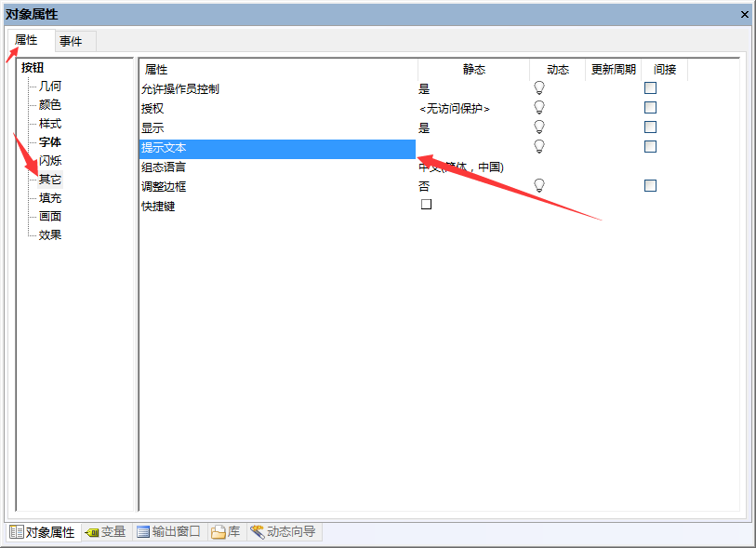Toggle the indirect checkbox for 显示
This screenshot has width=756, height=548.
click(651, 127)
